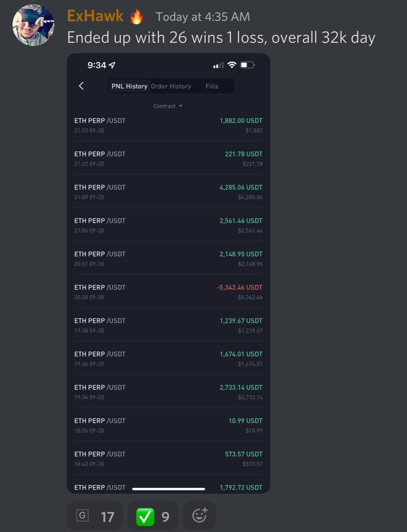Image resolution: width=407 pixels, height=532 pixels.
Task: Click the location arrow beside 9:34
Action: (112, 65)
